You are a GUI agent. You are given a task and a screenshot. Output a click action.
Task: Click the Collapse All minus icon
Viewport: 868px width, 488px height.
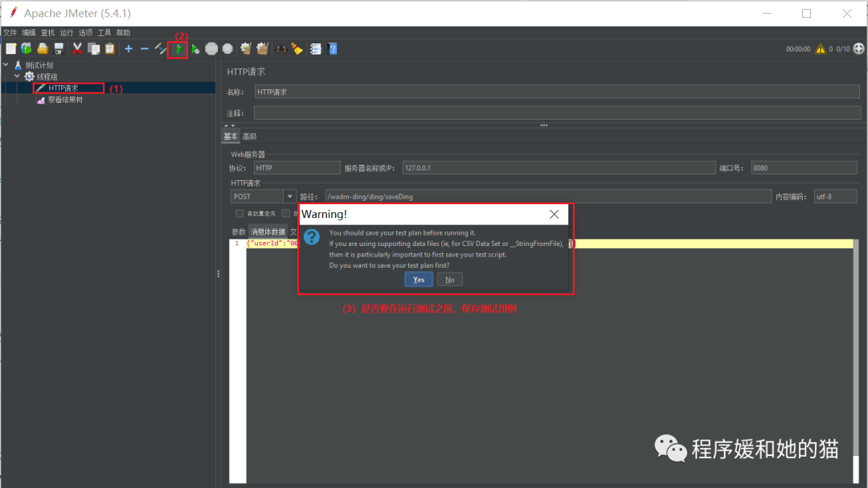(145, 49)
